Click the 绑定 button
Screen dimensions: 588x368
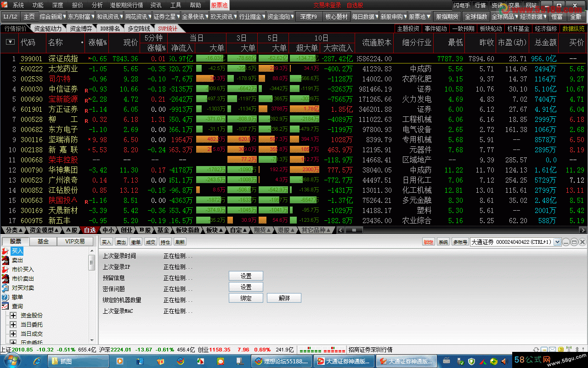pyautogui.click(x=246, y=298)
